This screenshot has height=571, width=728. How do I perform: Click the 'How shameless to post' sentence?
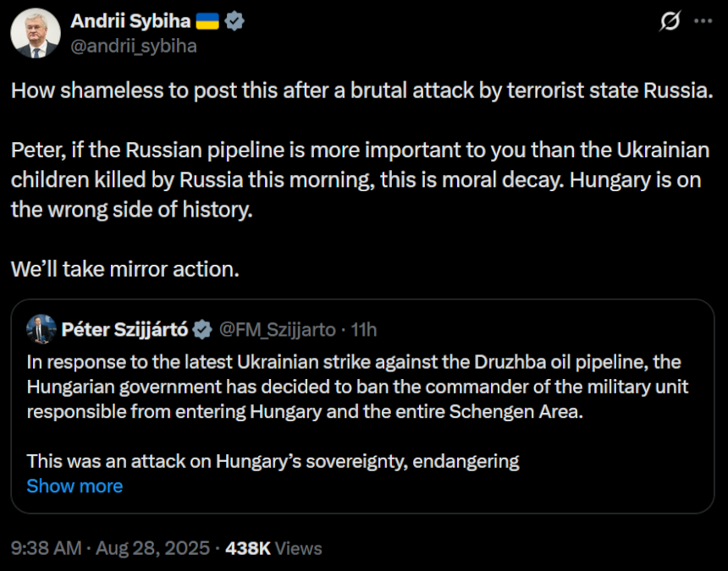click(362, 91)
